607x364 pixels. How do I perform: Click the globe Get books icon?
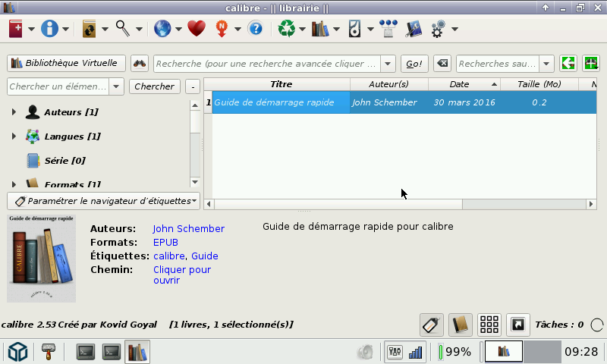pyautogui.click(x=162, y=29)
